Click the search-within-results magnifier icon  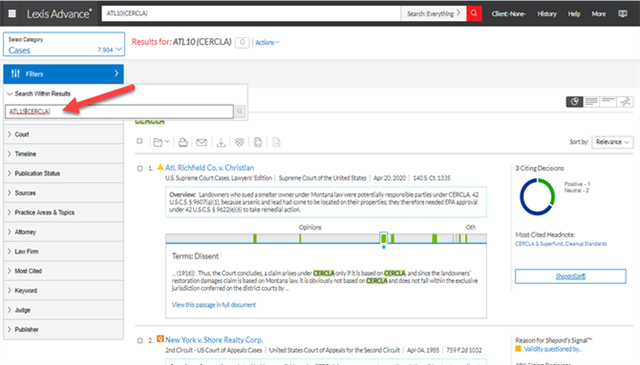click(x=240, y=111)
